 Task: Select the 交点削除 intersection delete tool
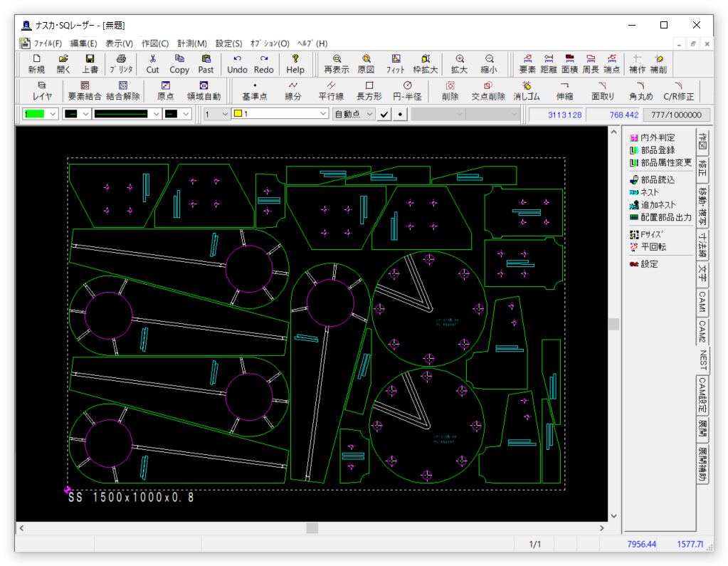point(488,90)
